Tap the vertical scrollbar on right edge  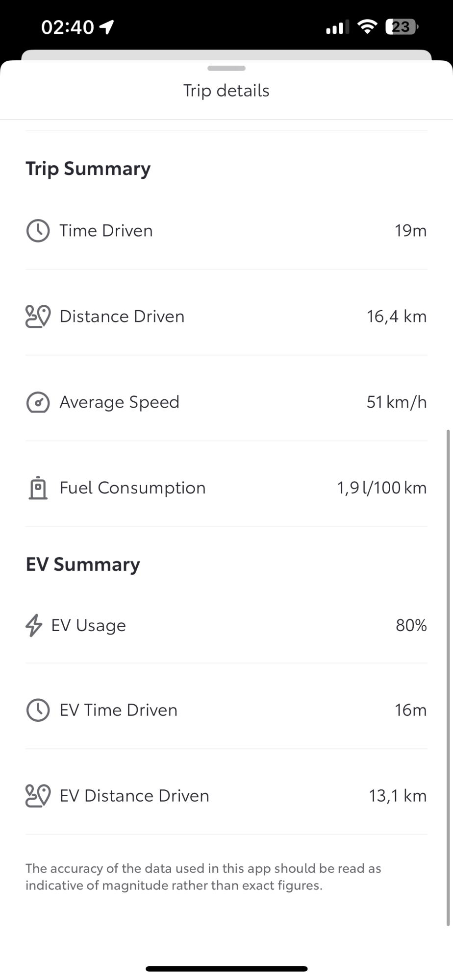click(448, 676)
